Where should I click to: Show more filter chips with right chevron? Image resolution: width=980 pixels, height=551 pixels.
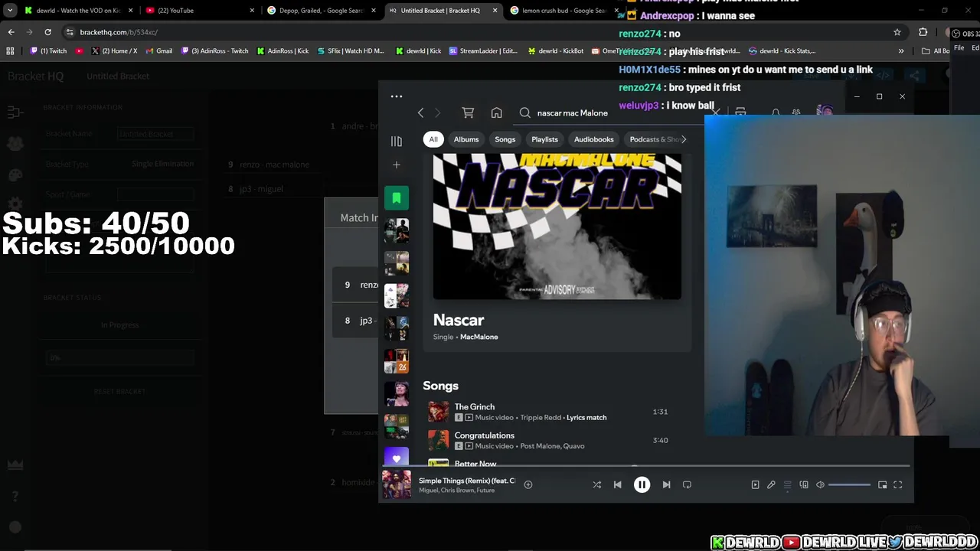(x=683, y=139)
